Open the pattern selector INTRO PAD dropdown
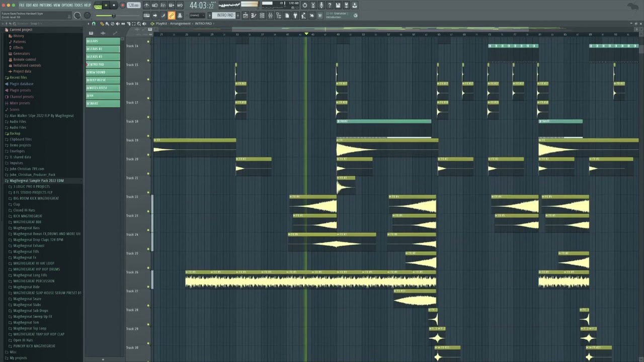The image size is (644, 362). (223, 15)
